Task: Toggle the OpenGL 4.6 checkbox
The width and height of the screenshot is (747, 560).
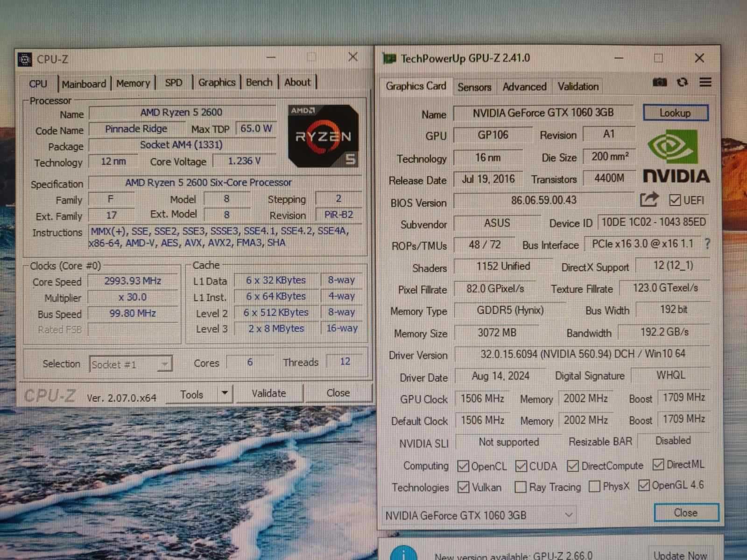Action: click(644, 485)
